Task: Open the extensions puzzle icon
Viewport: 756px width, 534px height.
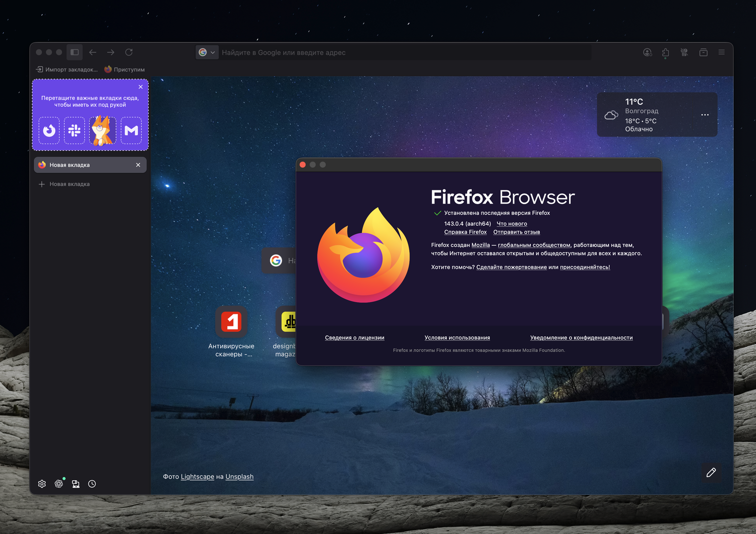Action: (666, 52)
